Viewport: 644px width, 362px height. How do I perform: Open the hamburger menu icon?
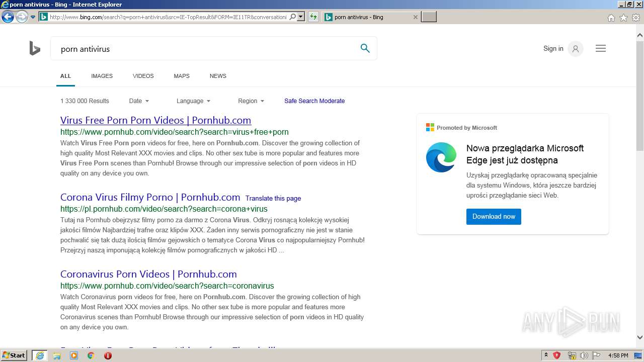[x=601, y=48]
